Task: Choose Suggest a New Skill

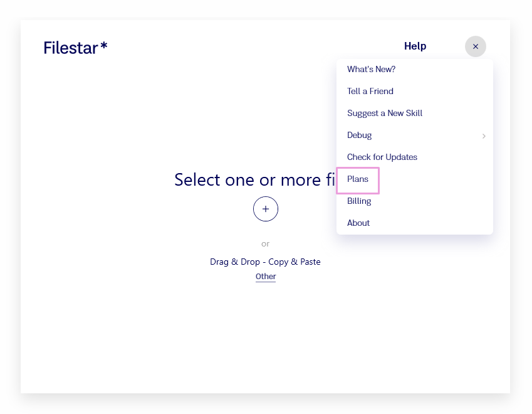Action: pos(385,114)
